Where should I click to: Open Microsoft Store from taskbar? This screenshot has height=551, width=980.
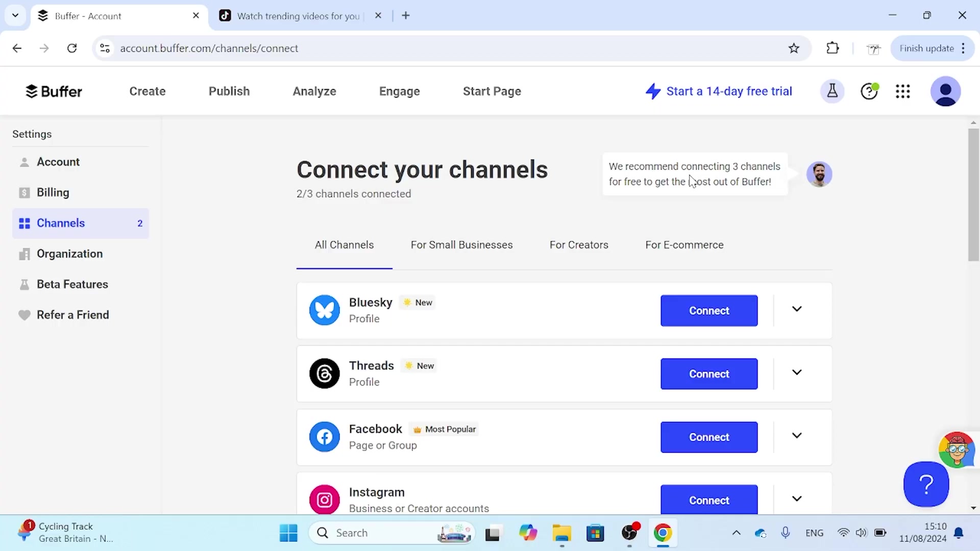[595, 533]
